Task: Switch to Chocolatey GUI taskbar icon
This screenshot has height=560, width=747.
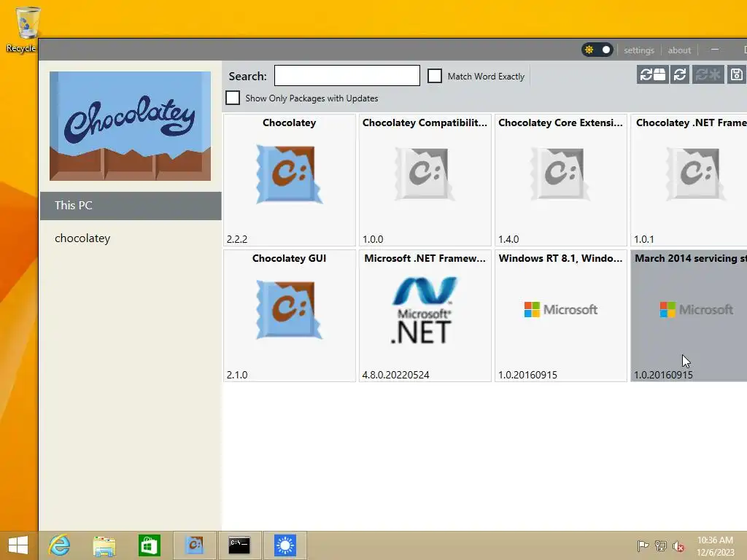Action: tap(194, 545)
